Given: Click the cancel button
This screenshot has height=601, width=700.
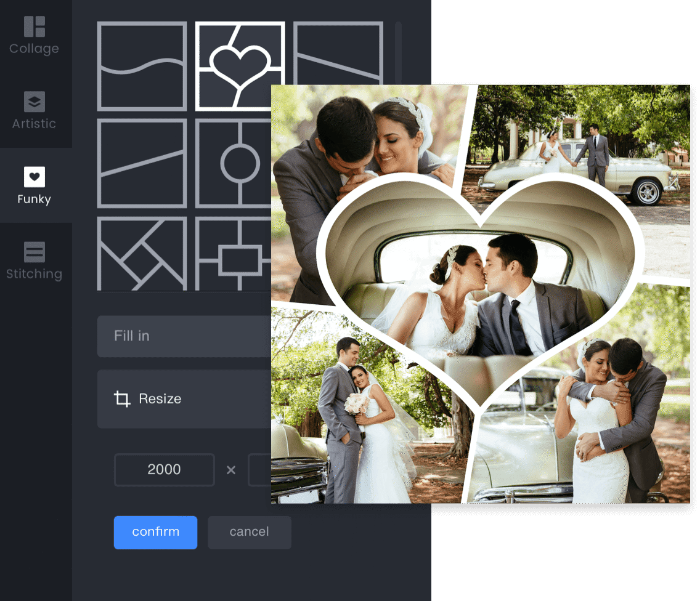Looking at the screenshot, I should pos(250,532).
